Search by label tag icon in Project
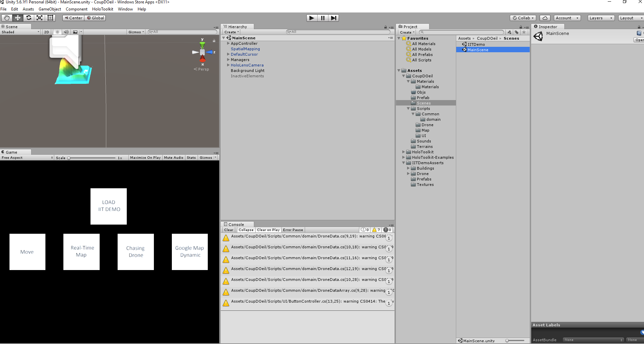This screenshot has width=644, height=344. tap(517, 32)
